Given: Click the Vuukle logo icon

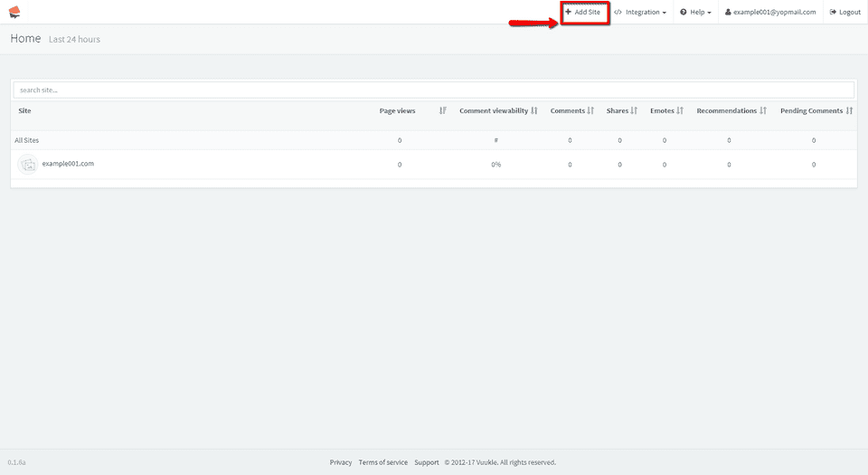Looking at the screenshot, I should pos(14,12).
